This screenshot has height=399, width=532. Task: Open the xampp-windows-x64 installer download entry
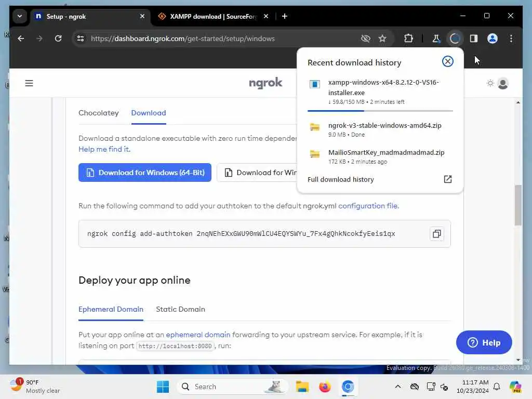point(380,92)
